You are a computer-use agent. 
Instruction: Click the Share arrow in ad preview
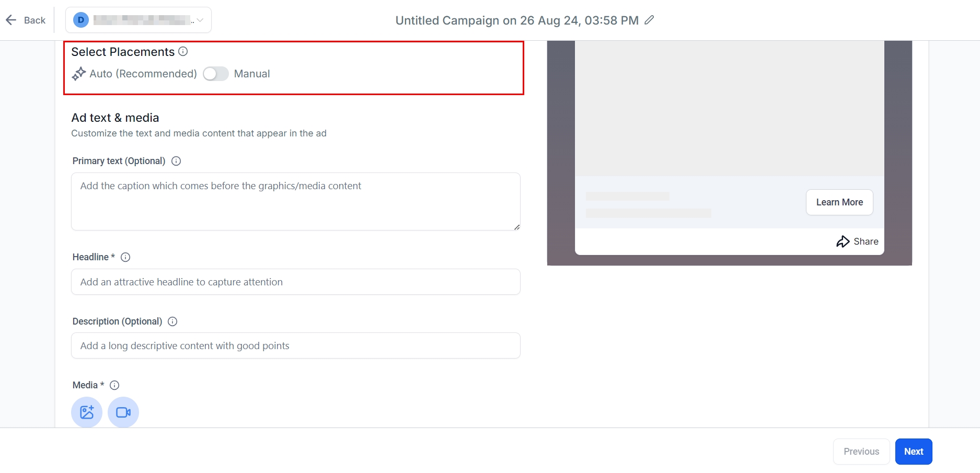click(843, 241)
